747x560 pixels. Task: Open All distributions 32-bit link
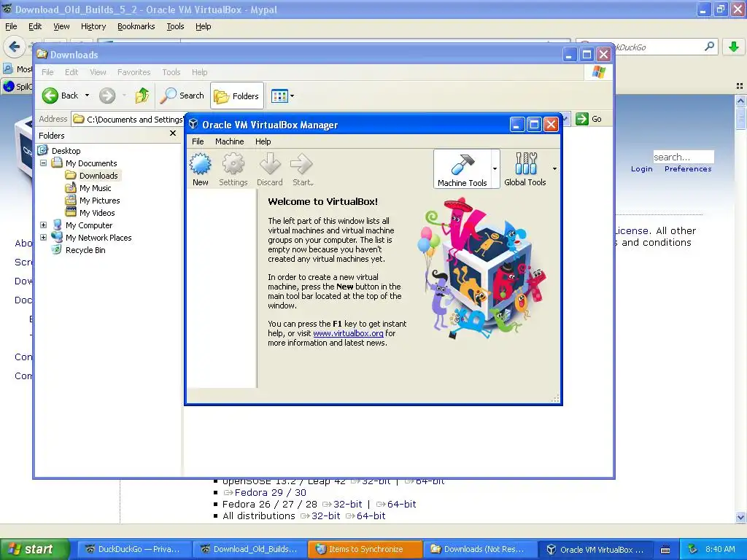(x=325, y=516)
